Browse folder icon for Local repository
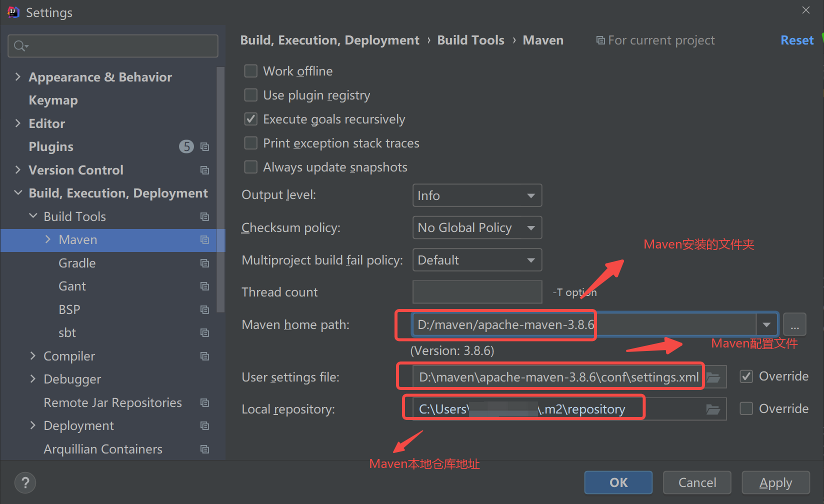Viewport: 824px width, 504px height. (x=713, y=409)
